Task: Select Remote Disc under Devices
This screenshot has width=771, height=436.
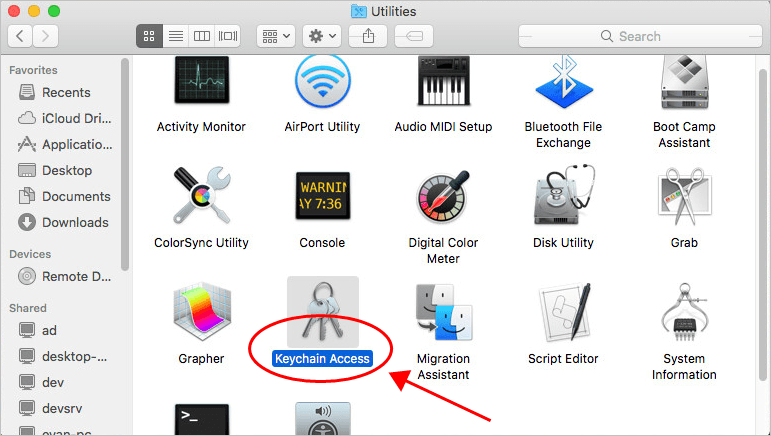Action: point(65,277)
